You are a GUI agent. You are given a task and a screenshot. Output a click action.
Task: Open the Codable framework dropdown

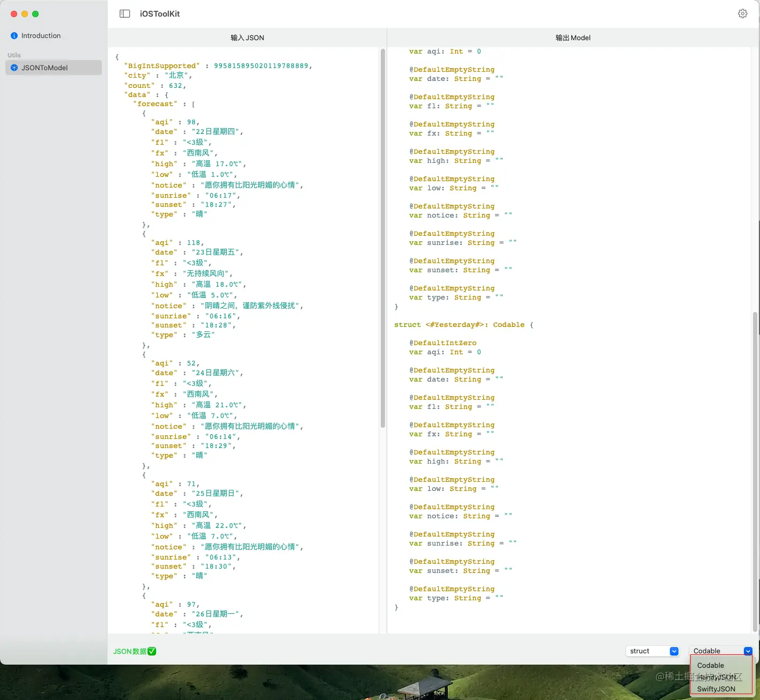(721, 651)
